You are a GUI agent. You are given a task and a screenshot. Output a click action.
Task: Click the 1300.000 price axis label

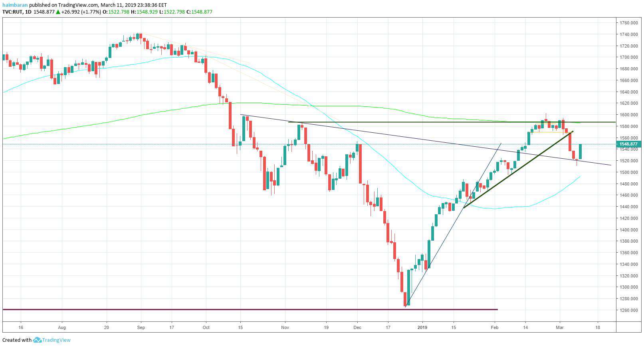click(x=628, y=287)
